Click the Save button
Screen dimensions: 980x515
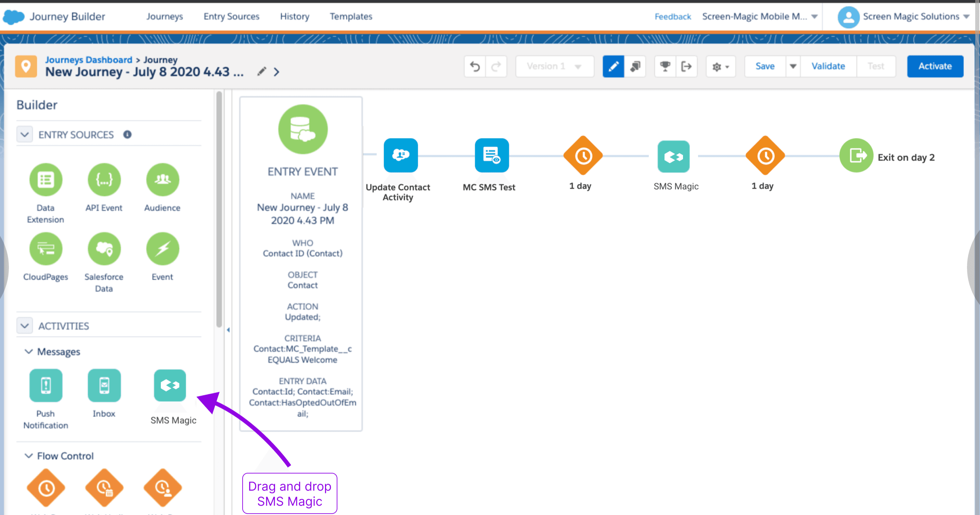[x=765, y=67]
